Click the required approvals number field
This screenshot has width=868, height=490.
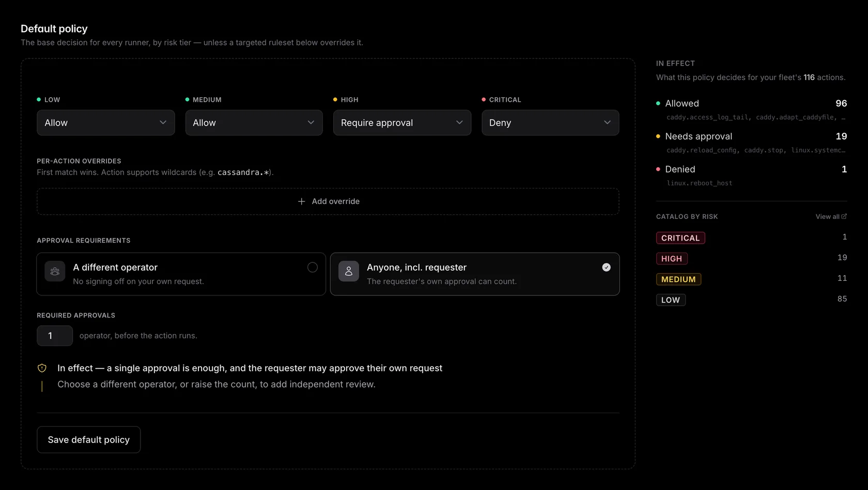55,336
